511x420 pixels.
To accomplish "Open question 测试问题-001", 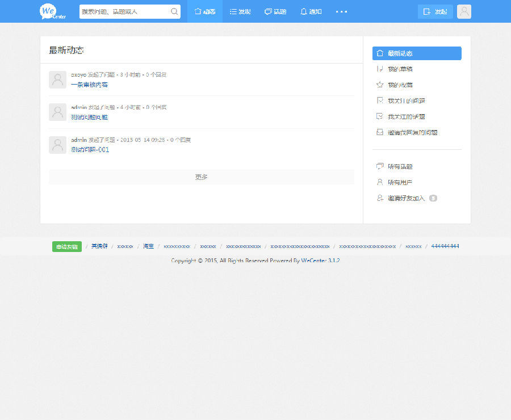I will pyautogui.click(x=90, y=150).
